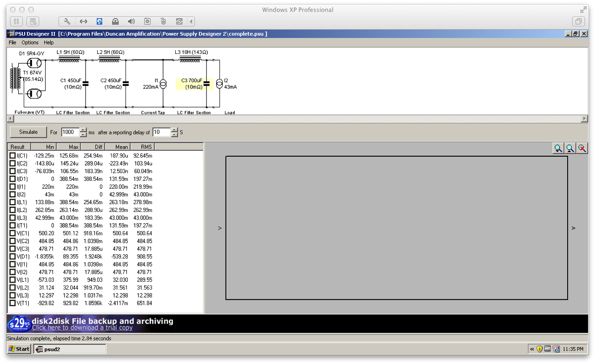Enable the I(L1) trace checkbox
Image resolution: width=595 pixels, height=364 pixels.
click(13, 202)
